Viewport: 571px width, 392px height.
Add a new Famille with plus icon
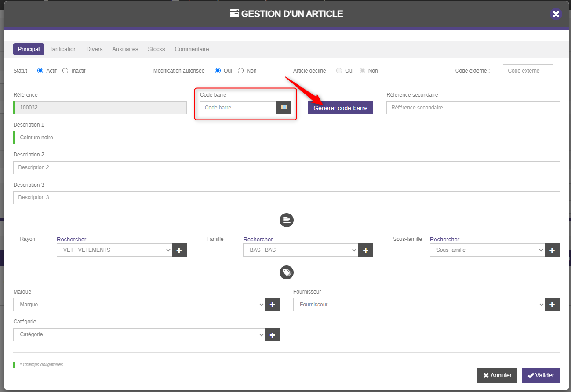[366, 250]
